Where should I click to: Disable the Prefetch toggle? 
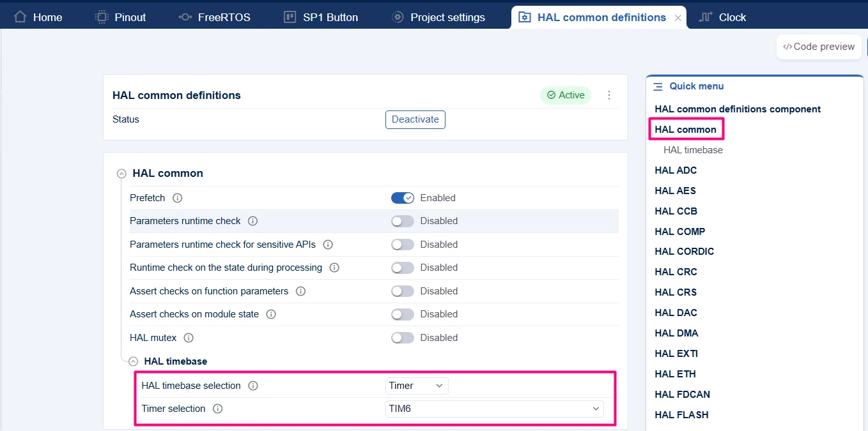coord(403,198)
